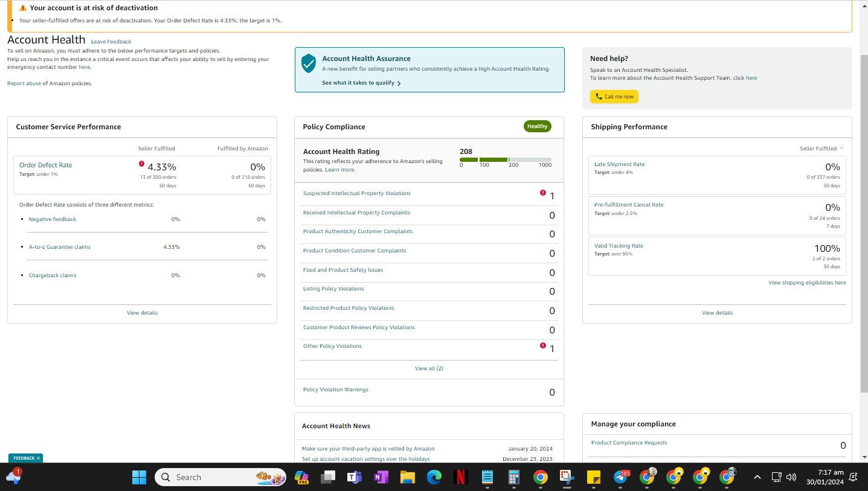The width and height of the screenshot is (868, 491).
Task: Open the Leave Feedback link
Action: pos(111,42)
